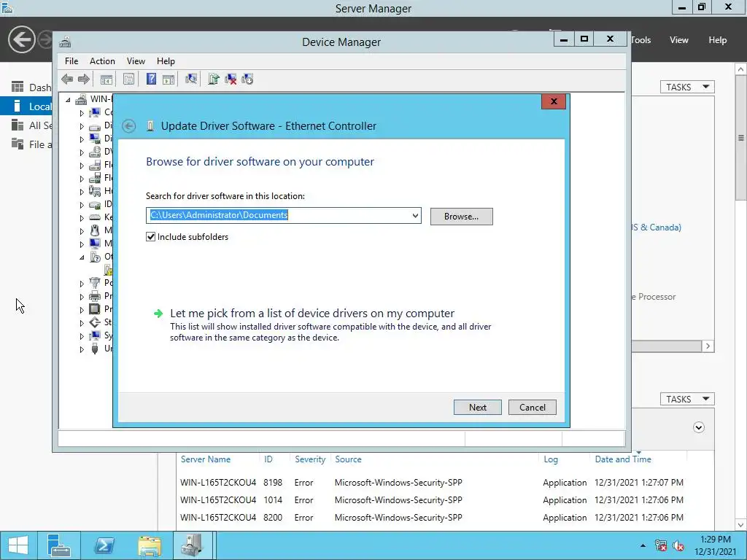Open lower TASKS dropdown above events list

pyautogui.click(x=687, y=399)
